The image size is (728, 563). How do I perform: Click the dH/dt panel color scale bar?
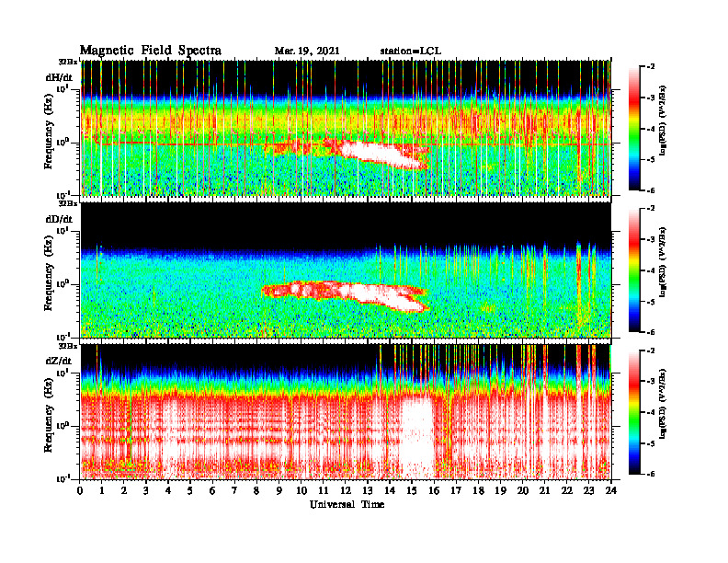(x=634, y=129)
